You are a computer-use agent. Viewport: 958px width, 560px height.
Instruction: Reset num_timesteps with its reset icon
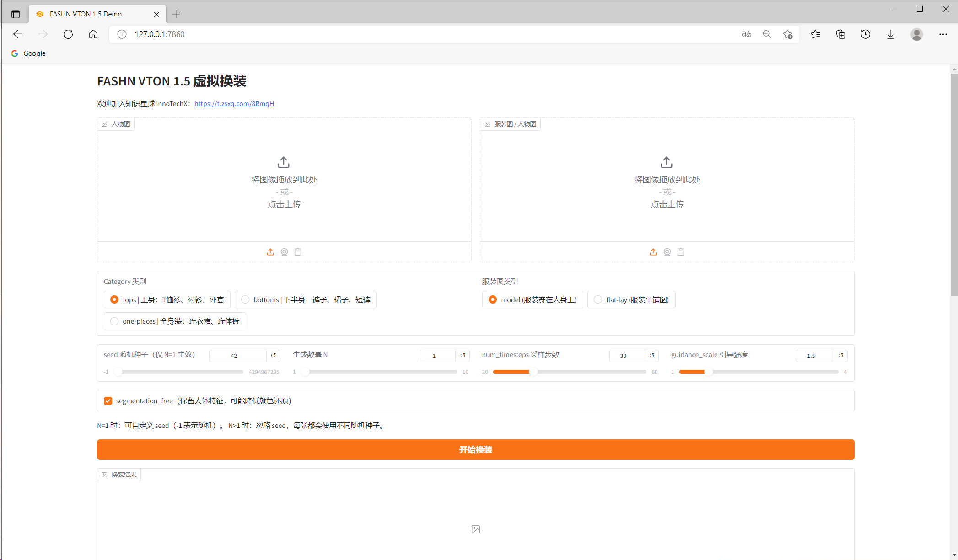coord(651,356)
